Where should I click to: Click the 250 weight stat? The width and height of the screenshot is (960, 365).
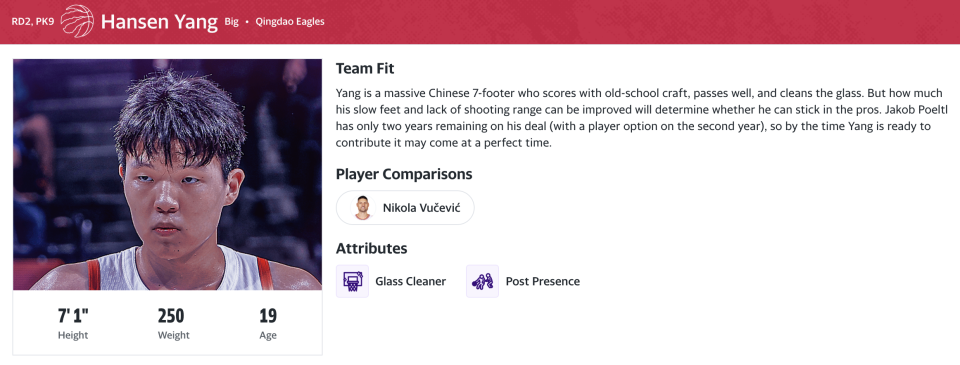point(171,316)
